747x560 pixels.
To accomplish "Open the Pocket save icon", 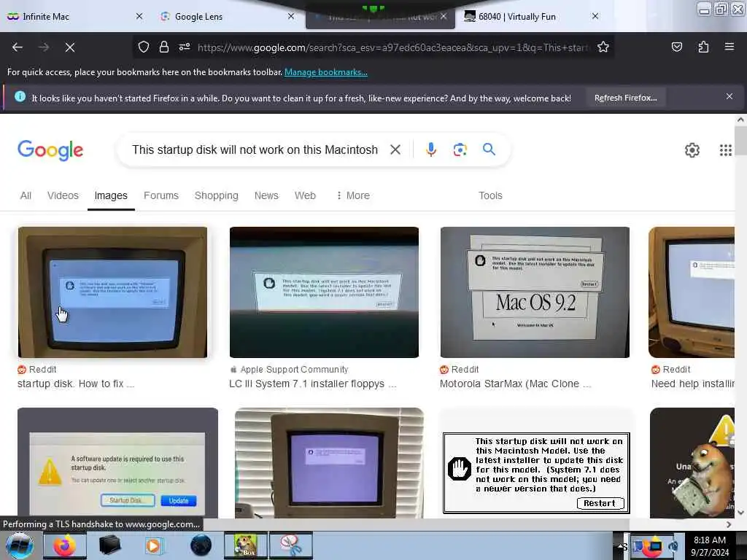I will [x=676, y=47].
